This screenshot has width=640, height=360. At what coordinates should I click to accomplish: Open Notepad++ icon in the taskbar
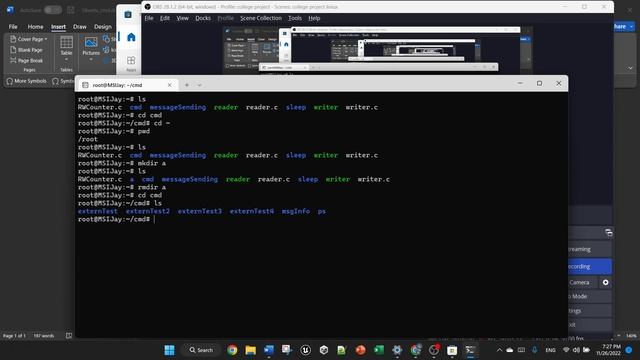(x=342, y=350)
